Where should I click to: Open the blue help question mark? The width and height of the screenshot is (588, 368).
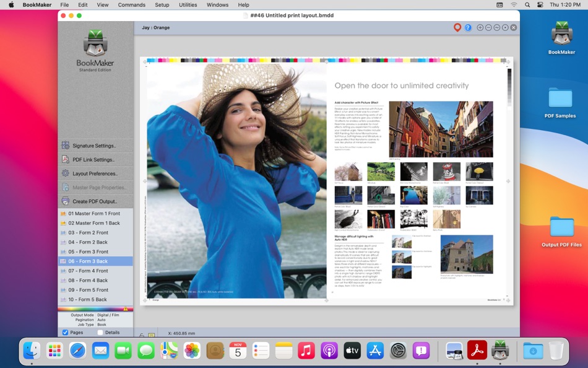(x=468, y=28)
